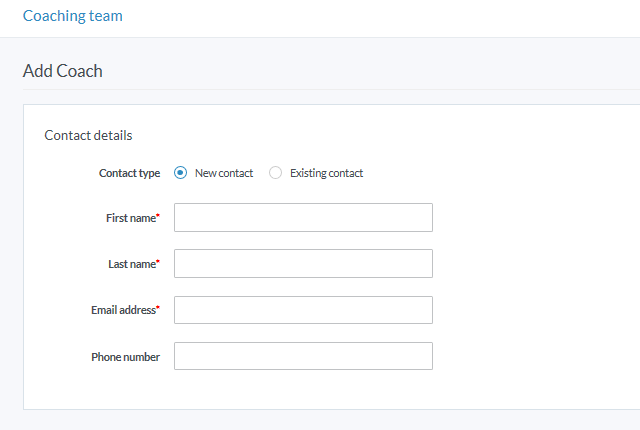Click the 'Contact details' section title
640x430 pixels.
tap(89, 135)
